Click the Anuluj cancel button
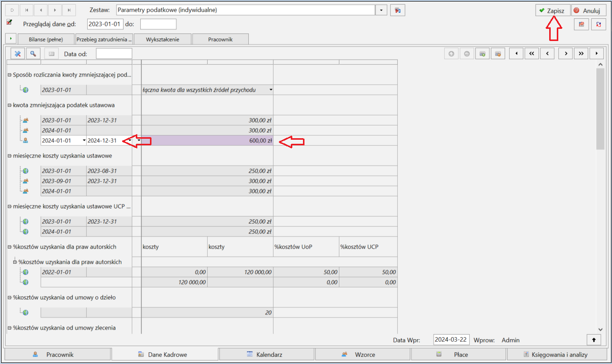612x364 pixels. coord(589,10)
